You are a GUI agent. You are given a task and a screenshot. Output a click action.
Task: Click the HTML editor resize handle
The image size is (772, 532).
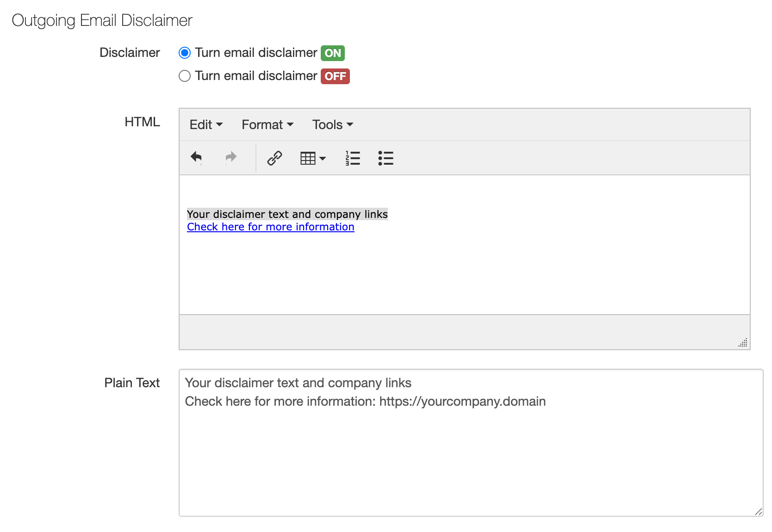(743, 343)
